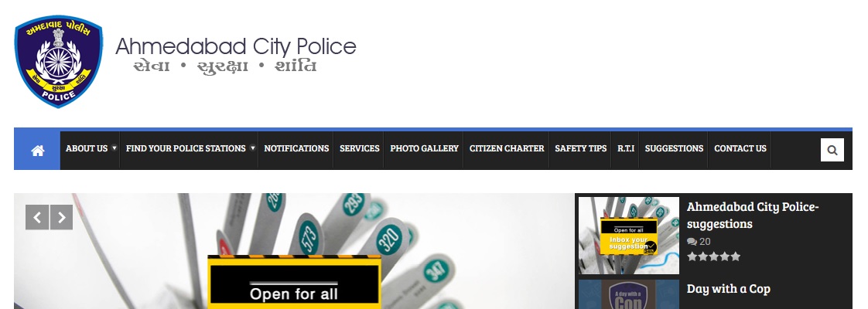The image size is (868, 309).
Task: Click the suggestions article thumbnail image
Action: [x=629, y=236]
